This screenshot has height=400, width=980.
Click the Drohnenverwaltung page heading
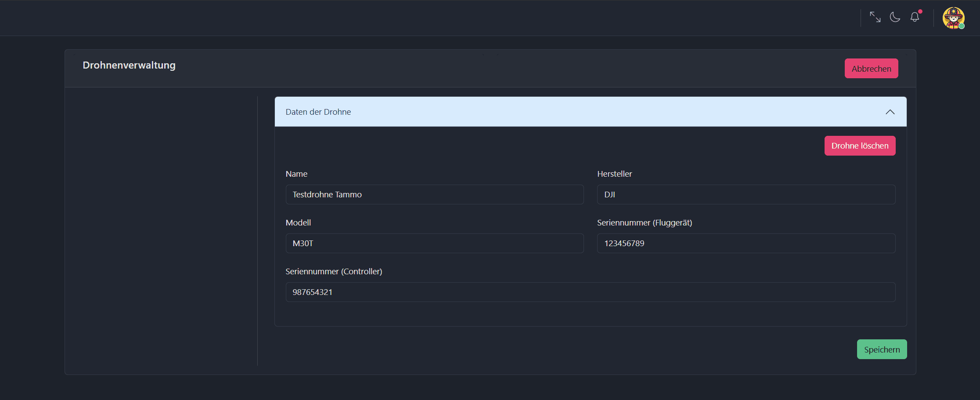129,65
